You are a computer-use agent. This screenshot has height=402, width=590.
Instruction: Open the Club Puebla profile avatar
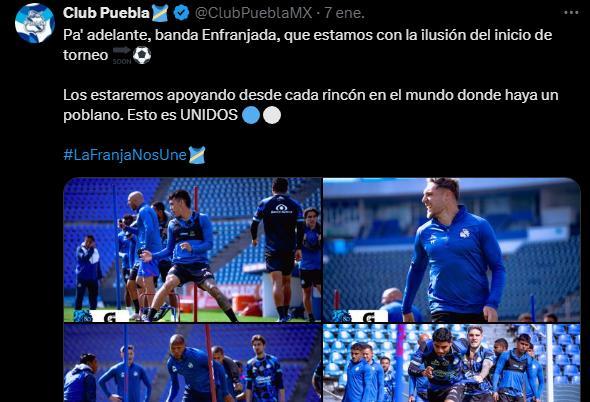point(35,23)
